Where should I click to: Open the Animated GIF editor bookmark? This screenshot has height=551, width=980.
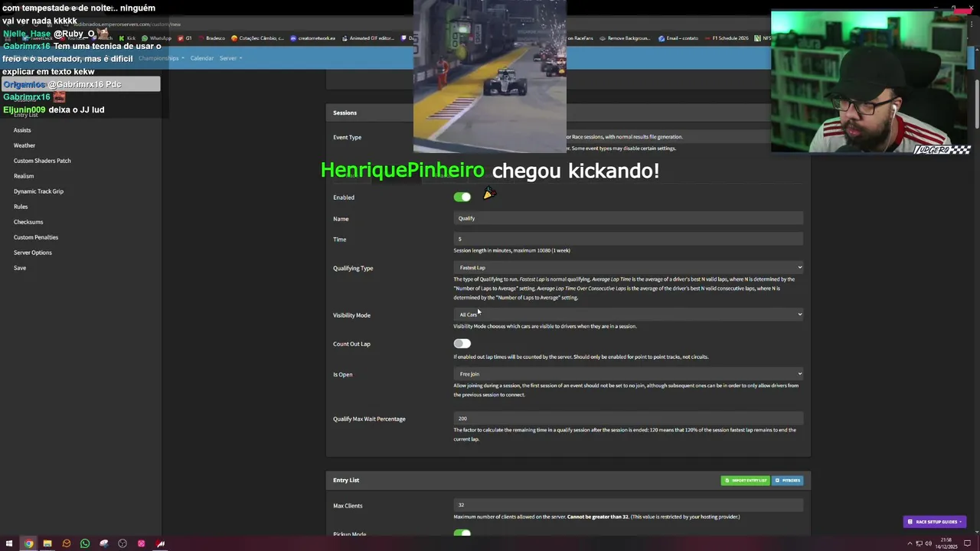point(367,37)
